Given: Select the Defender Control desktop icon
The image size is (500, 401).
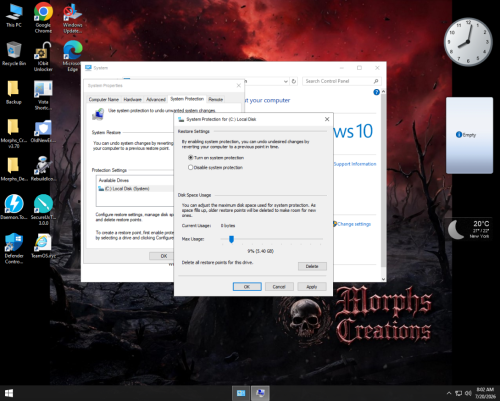Looking at the screenshot, I should tap(14, 248).
